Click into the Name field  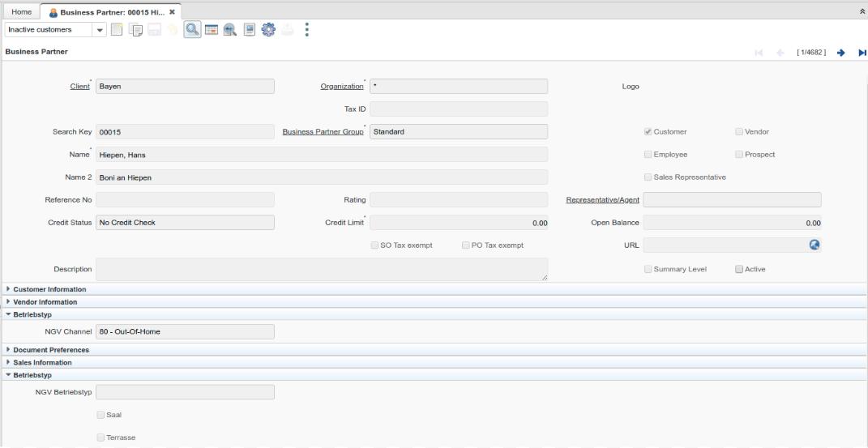(x=322, y=154)
